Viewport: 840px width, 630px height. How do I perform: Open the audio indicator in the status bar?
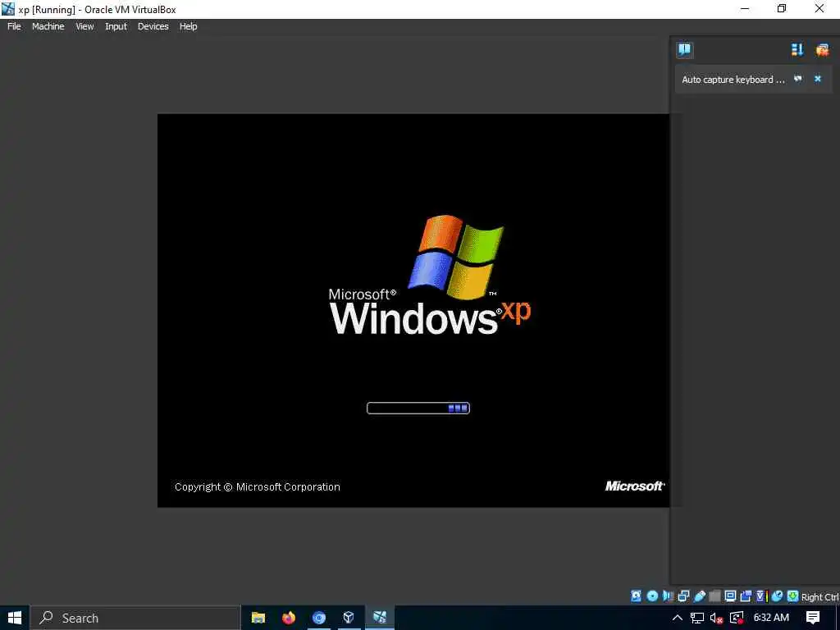coord(668,596)
